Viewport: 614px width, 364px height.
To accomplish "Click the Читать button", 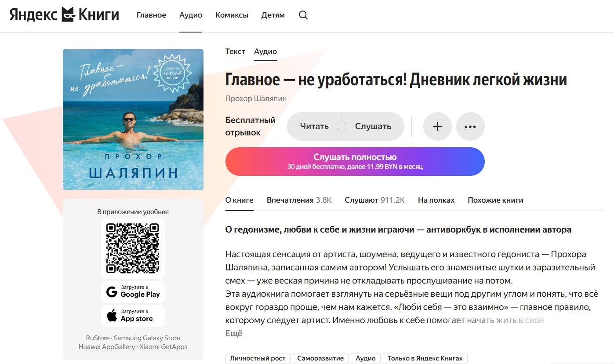I will [x=315, y=126].
